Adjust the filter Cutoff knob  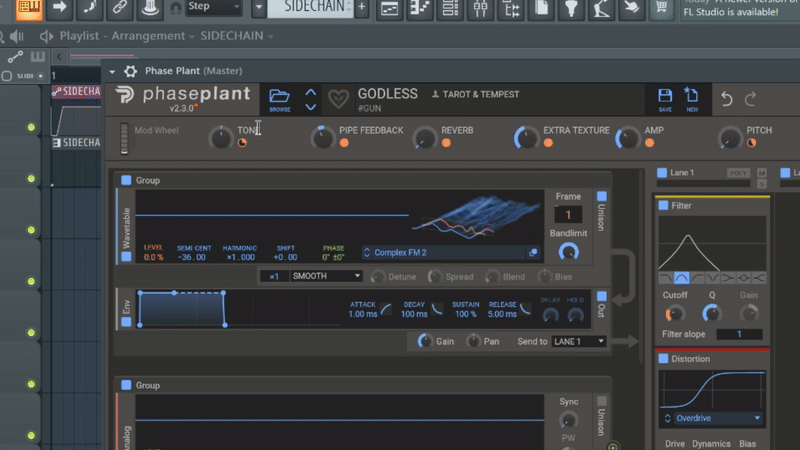coord(674,313)
